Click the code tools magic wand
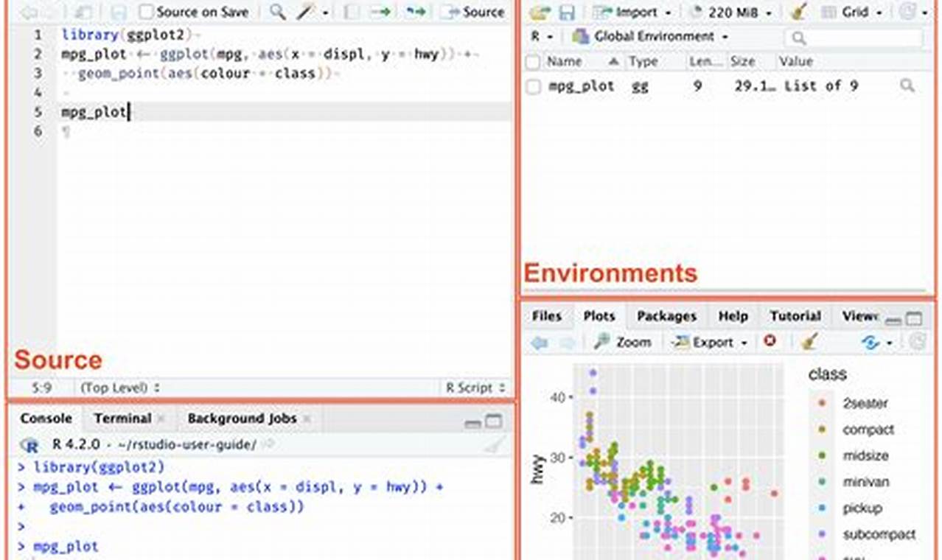942x560 pixels. coord(307,11)
